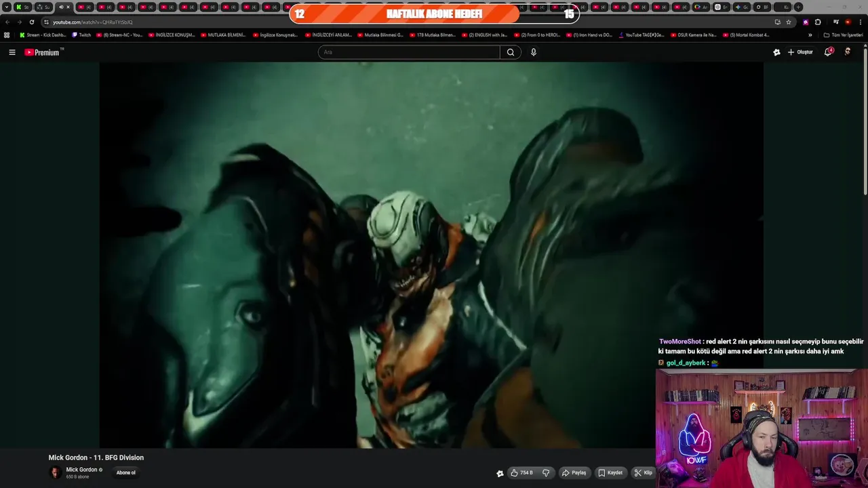
Task: Start voice search with microphone icon
Action: coord(534,52)
